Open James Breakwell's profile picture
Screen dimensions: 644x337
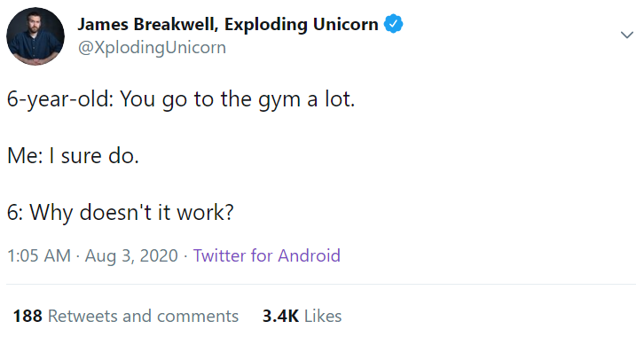pyautogui.click(x=35, y=36)
